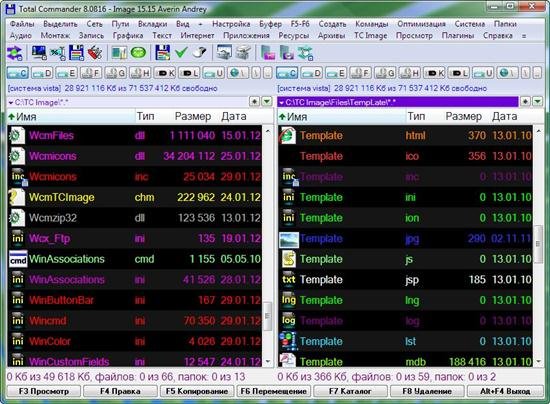Select drive C in left drive bar
The height and width of the screenshot is (404, 550).
coord(18,73)
